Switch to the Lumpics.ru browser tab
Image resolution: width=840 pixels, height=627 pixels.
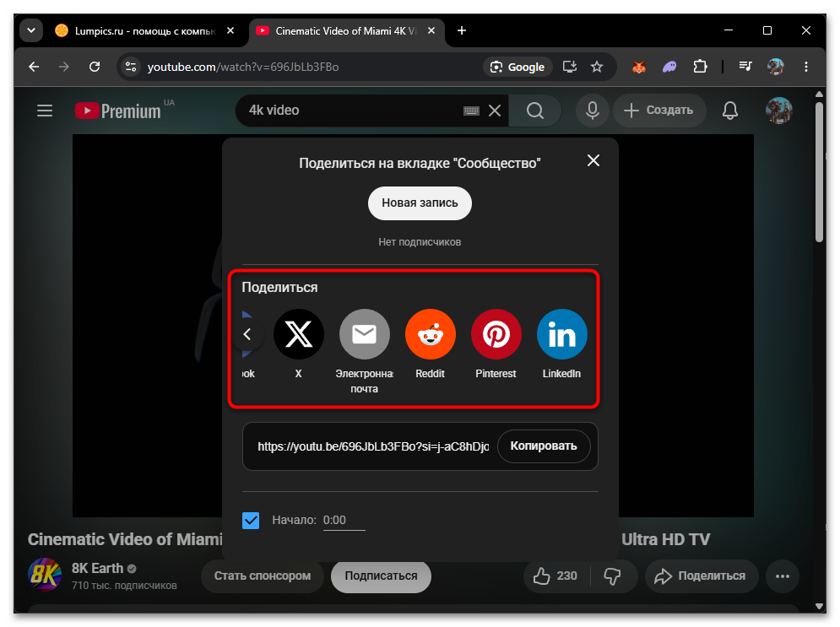pos(144,31)
